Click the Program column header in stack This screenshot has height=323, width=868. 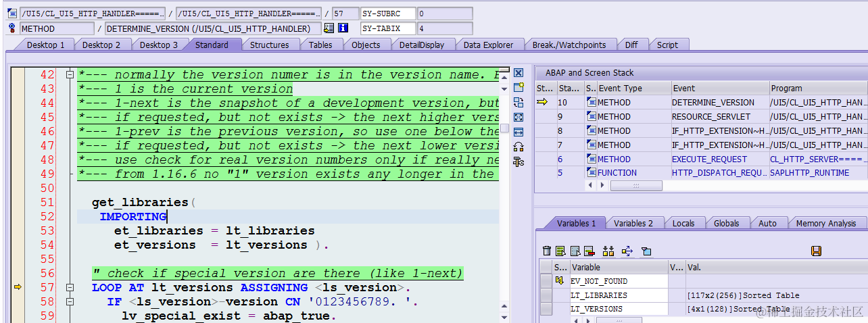pos(818,88)
